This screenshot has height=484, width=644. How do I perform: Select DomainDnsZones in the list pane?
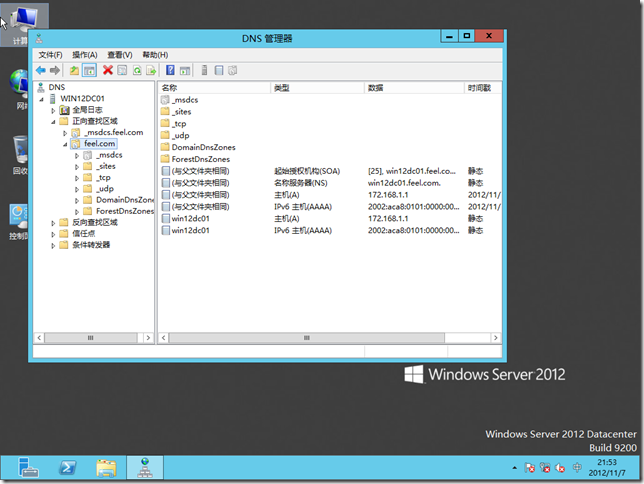(x=203, y=147)
